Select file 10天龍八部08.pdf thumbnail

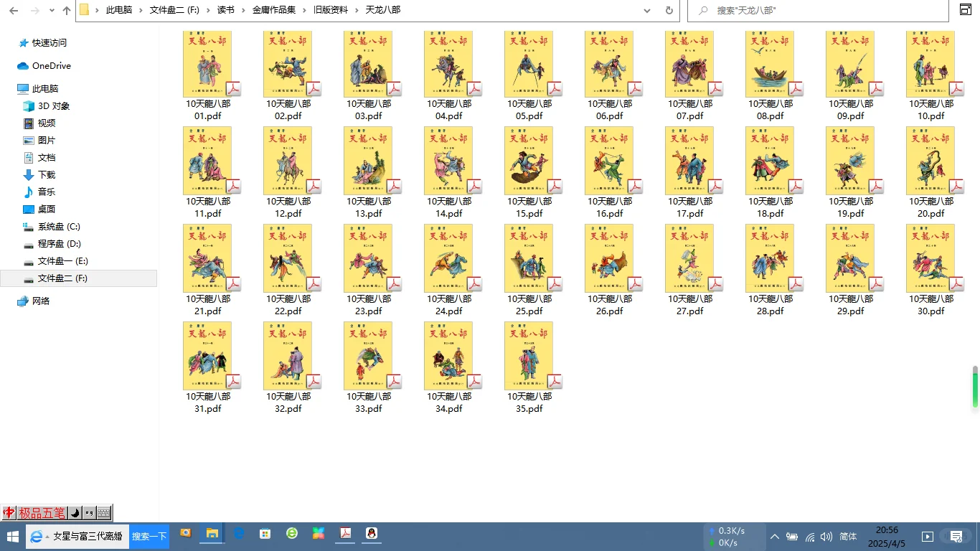[770, 65]
